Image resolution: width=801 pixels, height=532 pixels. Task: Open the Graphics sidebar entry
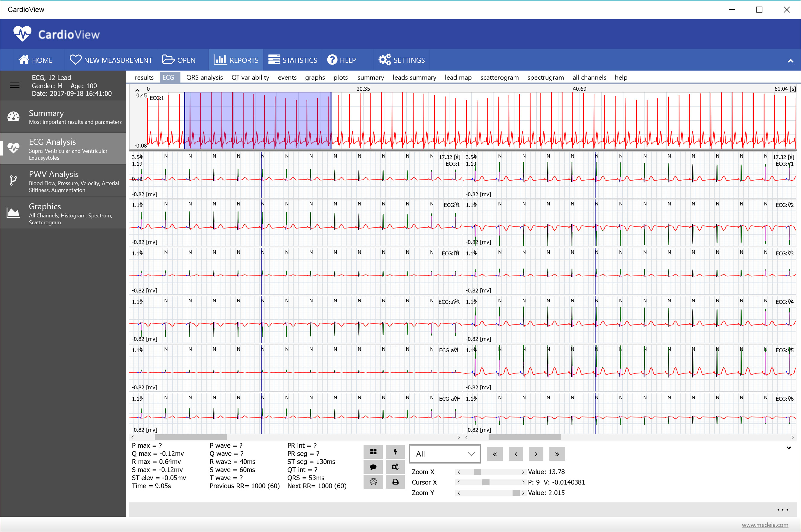click(63, 213)
